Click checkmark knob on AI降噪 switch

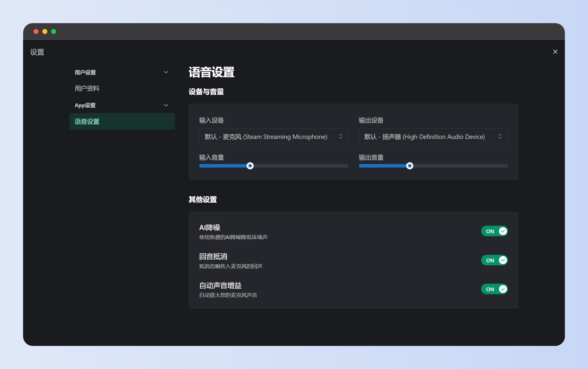tap(502, 231)
